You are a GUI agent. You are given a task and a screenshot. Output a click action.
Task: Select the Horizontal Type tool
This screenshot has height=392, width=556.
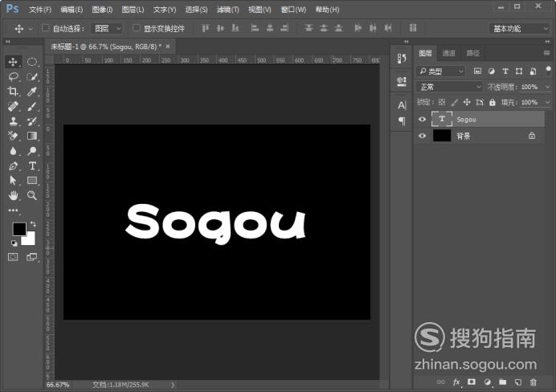32,165
